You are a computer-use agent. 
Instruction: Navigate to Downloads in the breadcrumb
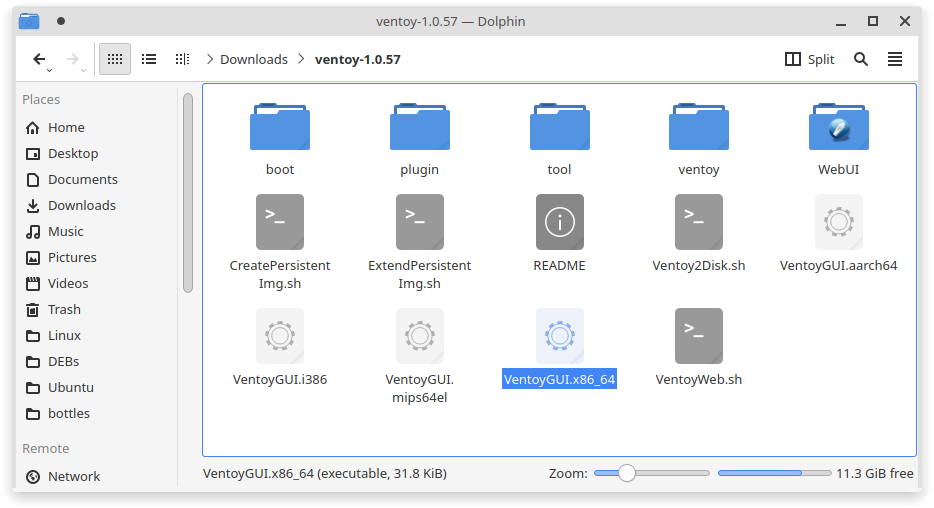click(x=254, y=60)
